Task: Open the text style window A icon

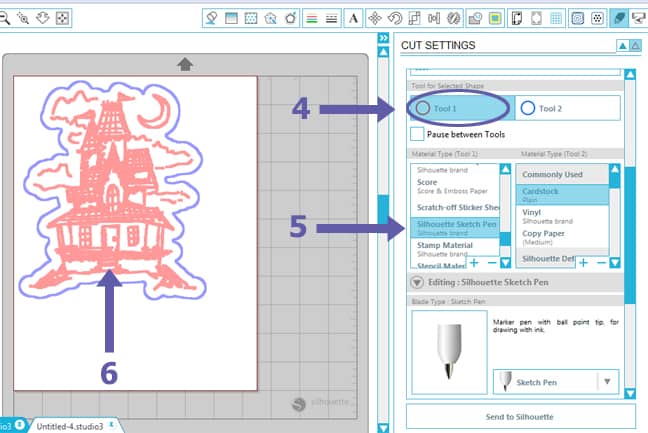Action: point(353,18)
